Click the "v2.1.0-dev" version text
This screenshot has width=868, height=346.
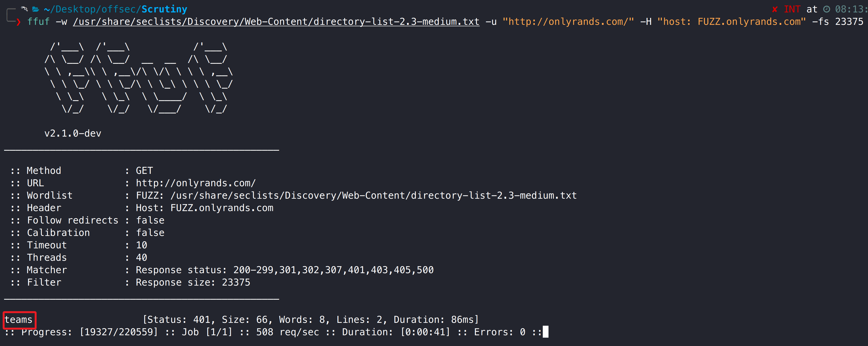(x=73, y=133)
